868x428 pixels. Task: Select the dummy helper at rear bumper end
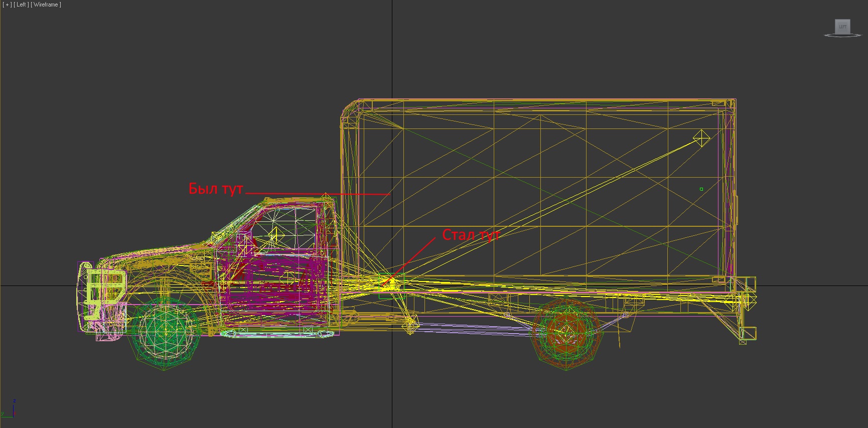tap(748, 300)
